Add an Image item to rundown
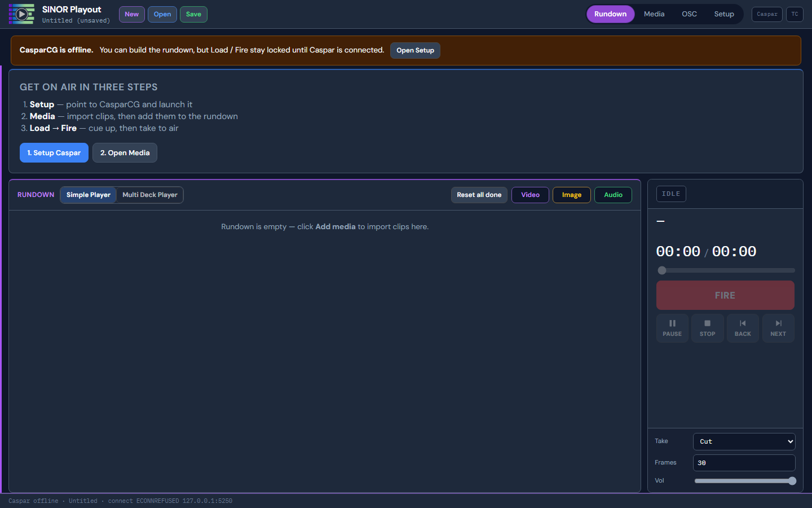 coord(572,195)
